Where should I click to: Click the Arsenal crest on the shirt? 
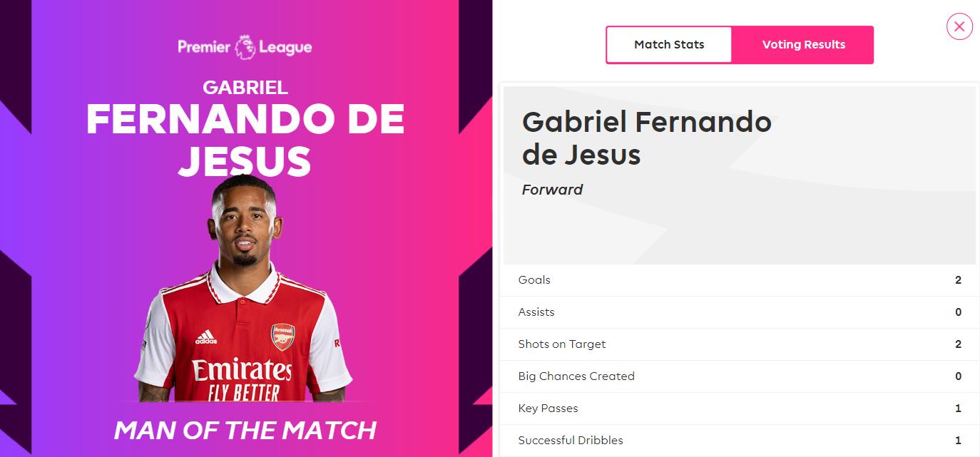coord(282,337)
